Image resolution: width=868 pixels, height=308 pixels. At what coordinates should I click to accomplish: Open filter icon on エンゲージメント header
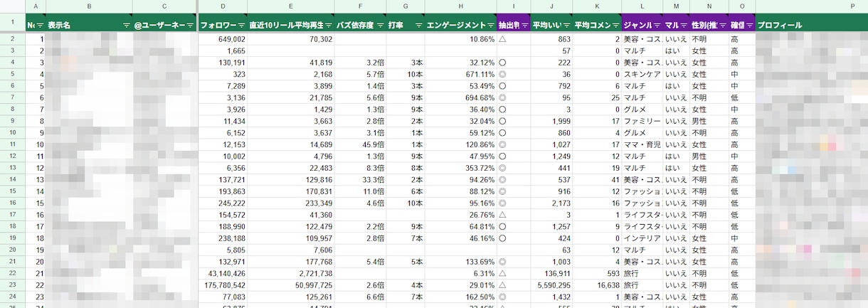[490, 25]
